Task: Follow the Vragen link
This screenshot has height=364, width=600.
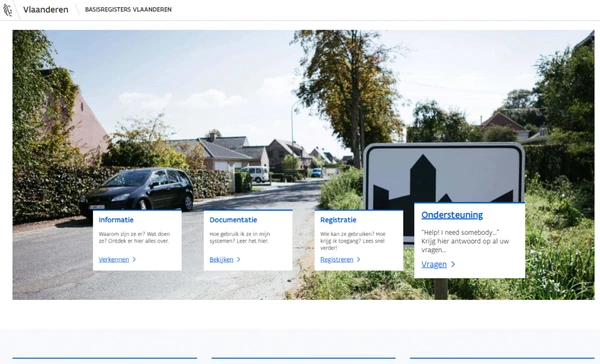Action: coord(434,264)
